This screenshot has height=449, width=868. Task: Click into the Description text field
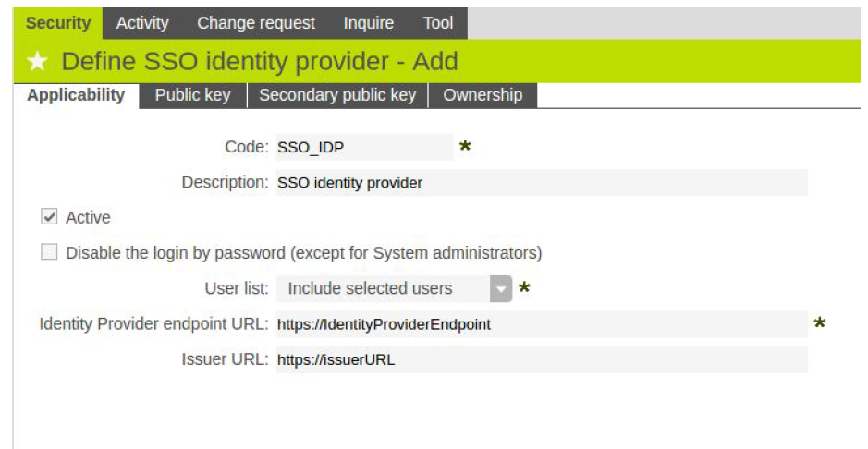541,183
